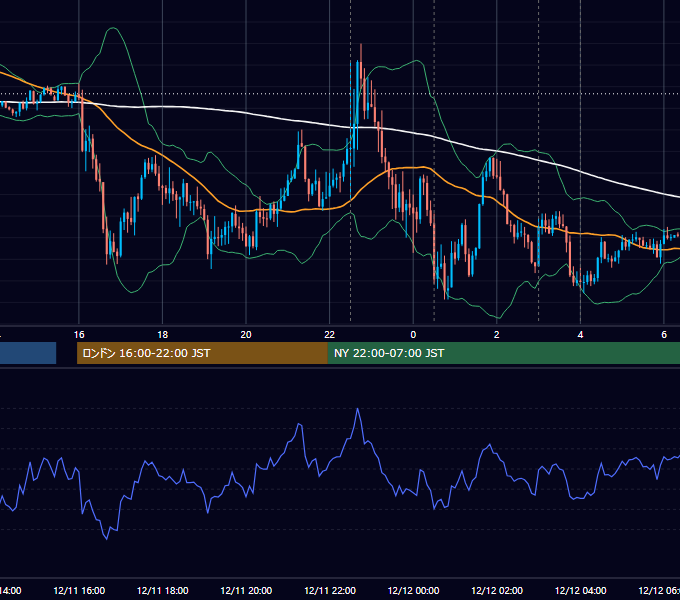Click the 0 hour axis label
The height and width of the screenshot is (600, 680).
(x=413, y=335)
